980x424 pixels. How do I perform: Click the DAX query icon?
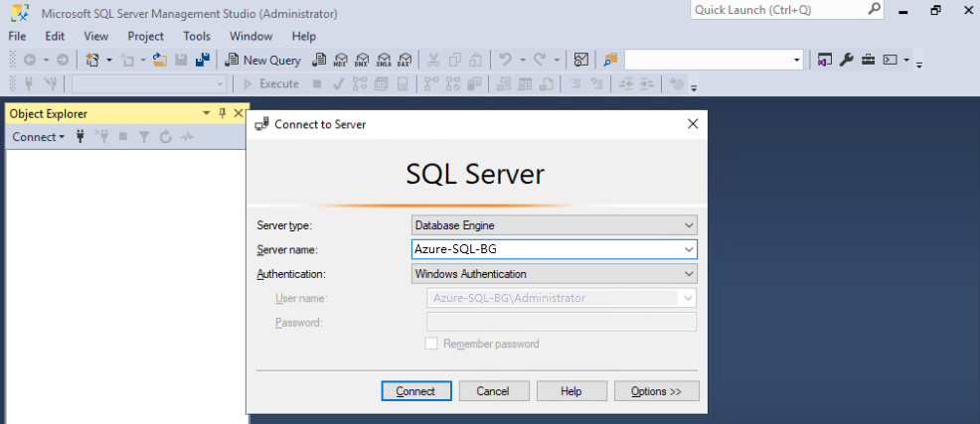(x=405, y=60)
